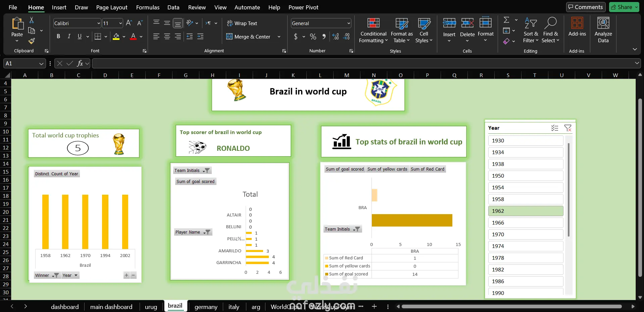
Task: Click inside the formula bar input
Action: coord(362,63)
